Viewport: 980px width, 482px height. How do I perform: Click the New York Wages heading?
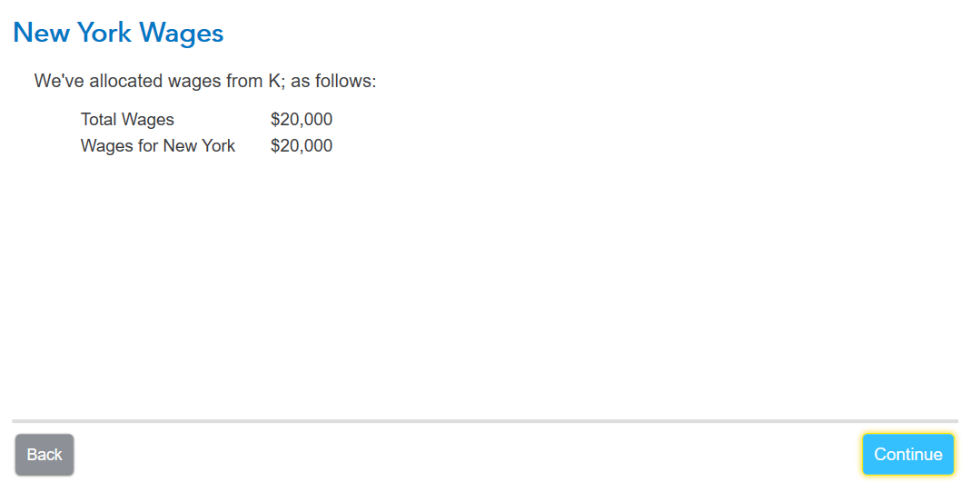pyautogui.click(x=118, y=33)
